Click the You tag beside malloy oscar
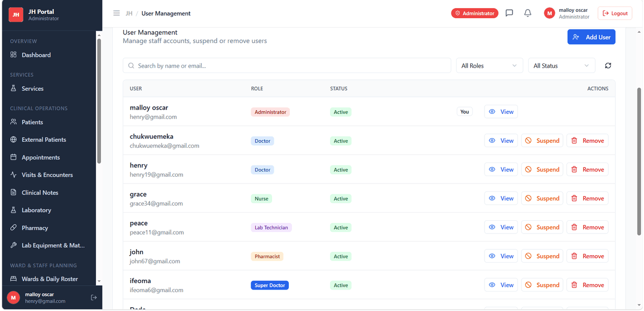 click(x=465, y=112)
